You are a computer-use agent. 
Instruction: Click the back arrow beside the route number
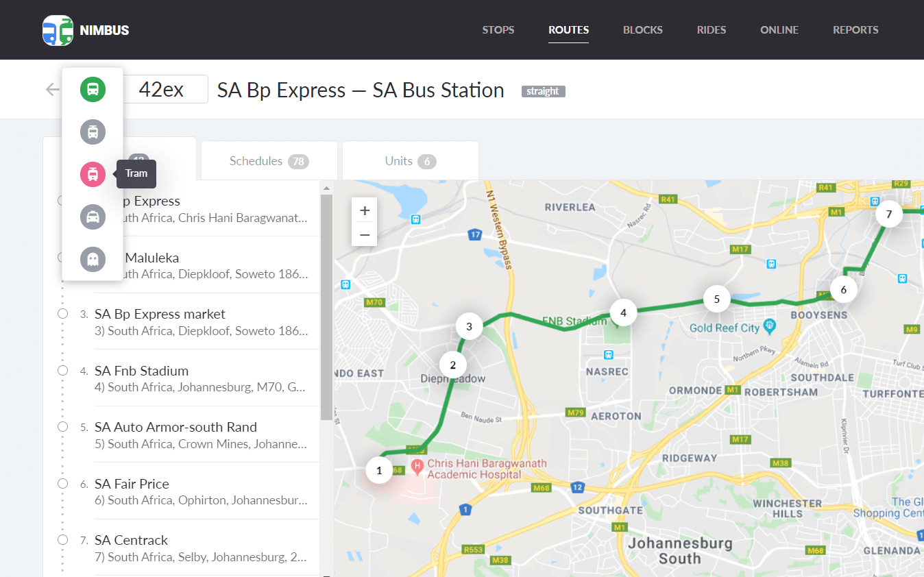click(52, 90)
